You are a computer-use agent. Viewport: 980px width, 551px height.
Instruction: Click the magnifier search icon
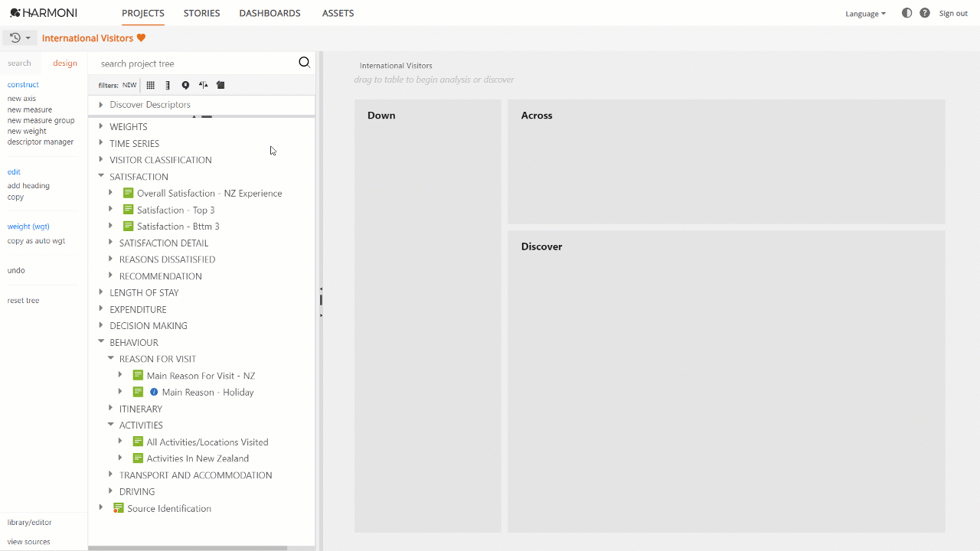pos(304,63)
